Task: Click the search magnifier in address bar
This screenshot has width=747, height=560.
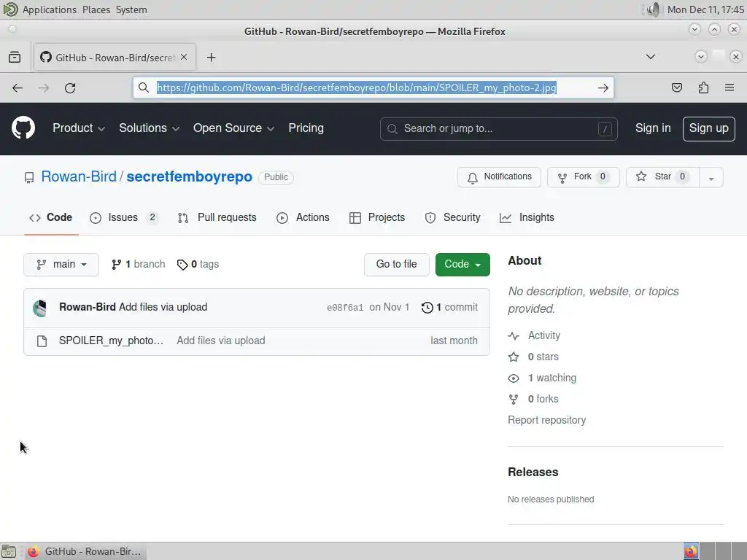Action: (x=144, y=87)
